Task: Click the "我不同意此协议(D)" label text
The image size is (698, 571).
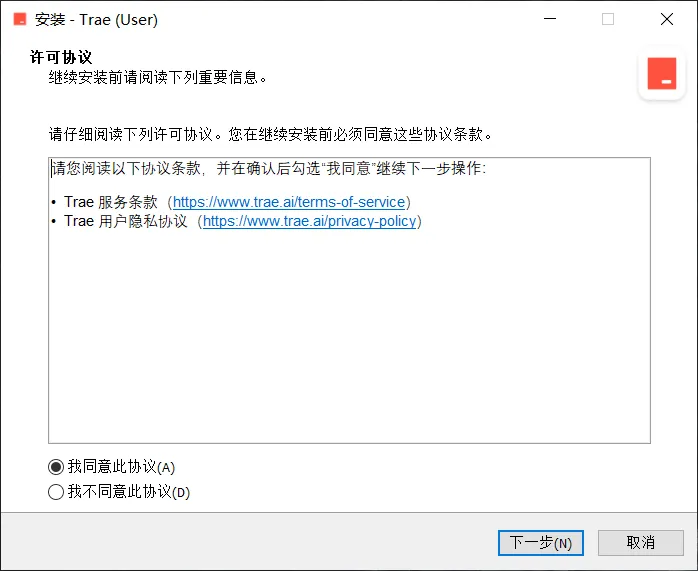Action: point(129,492)
